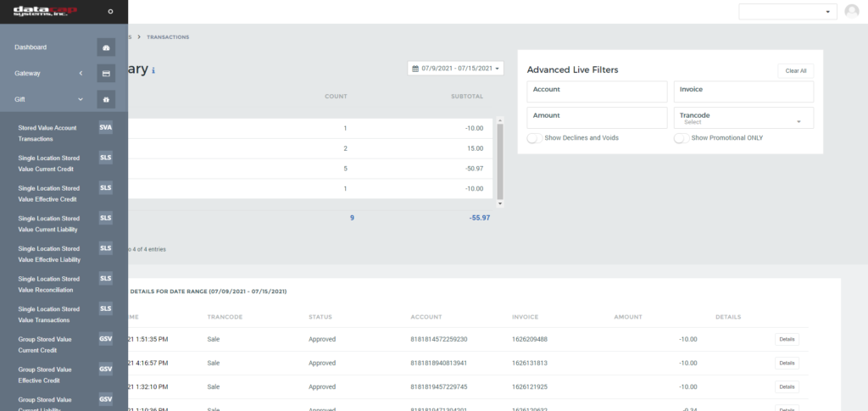The height and width of the screenshot is (411, 868).
Task: Click the sidebar pin circle icon near logo
Action: (111, 11)
